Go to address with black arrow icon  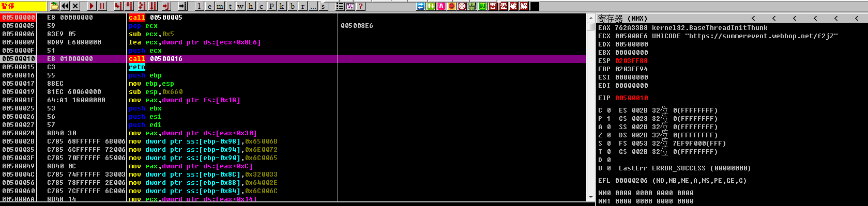(x=183, y=6)
